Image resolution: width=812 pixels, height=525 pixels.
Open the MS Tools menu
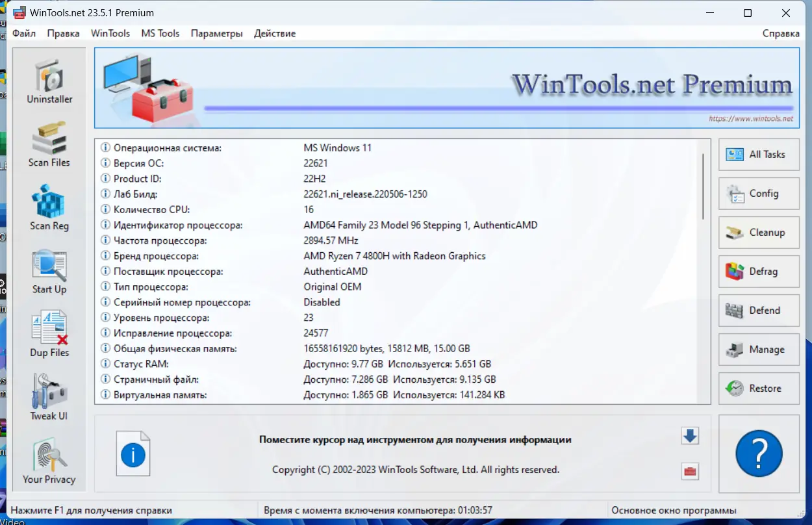click(160, 33)
